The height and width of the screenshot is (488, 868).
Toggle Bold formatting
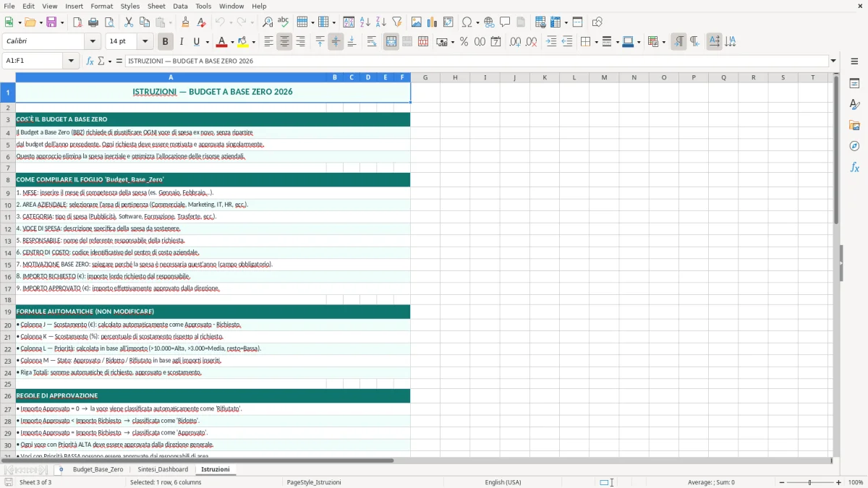166,42
